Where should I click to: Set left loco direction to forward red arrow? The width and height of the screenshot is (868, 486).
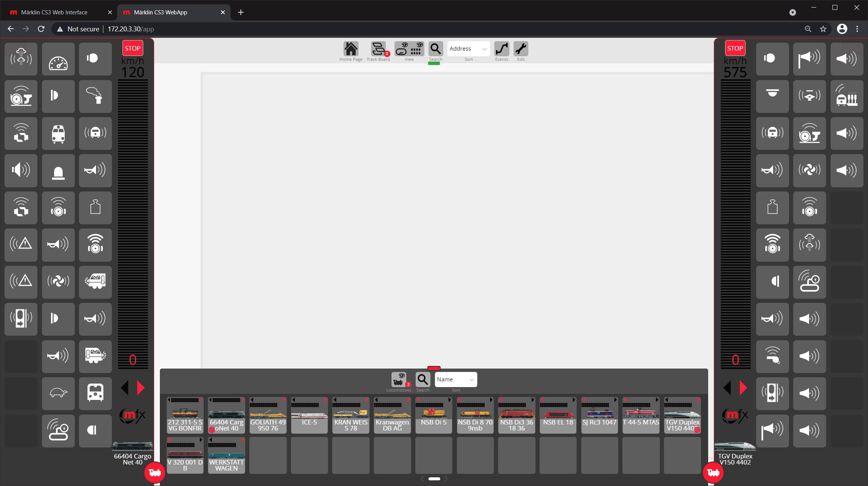(x=141, y=388)
